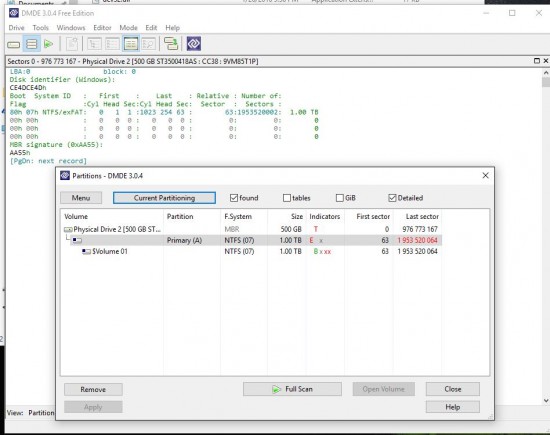Click the red last sector 1 953 520 064
Viewport: 550px width, 435px height.
(417, 240)
